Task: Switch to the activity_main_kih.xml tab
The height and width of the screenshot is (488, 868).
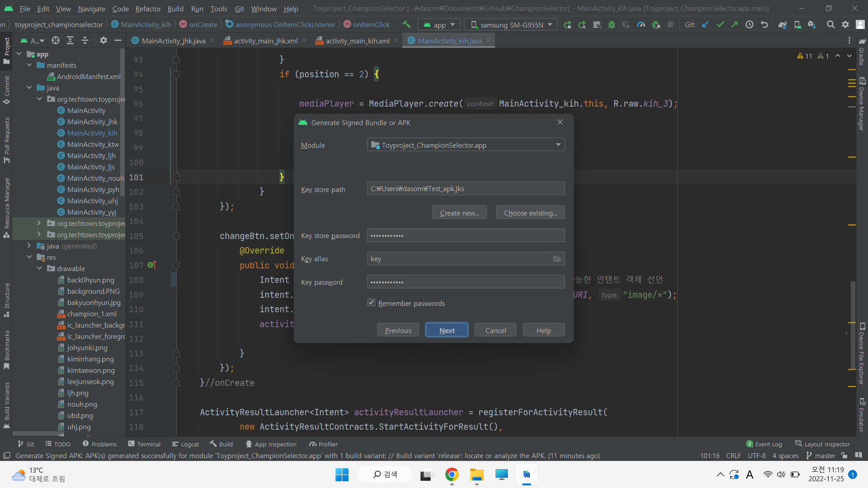Action: pos(357,41)
